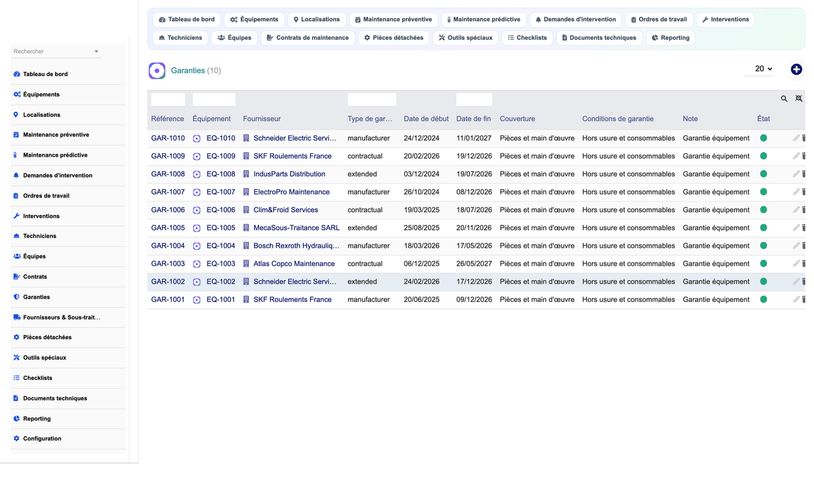Open Reporting in the sidebar
The height and width of the screenshot is (504, 814).
[37, 419]
